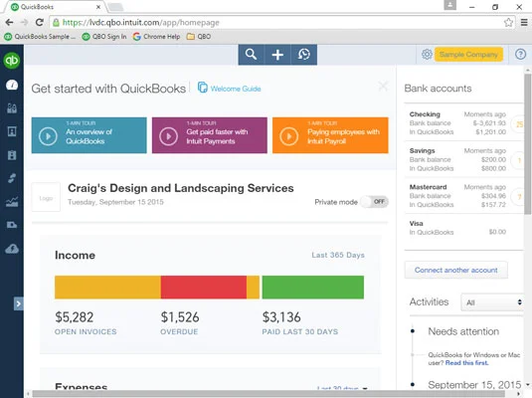Open the Help question mark icon
Viewport: 532px width, 398px height.
click(x=520, y=55)
